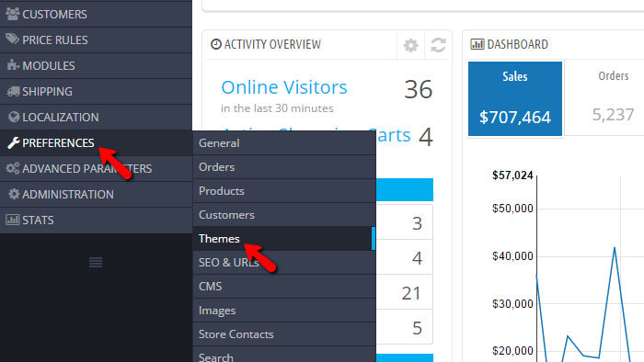Choose Store Contacts submenu entry
The image size is (644, 362).
(284, 334)
